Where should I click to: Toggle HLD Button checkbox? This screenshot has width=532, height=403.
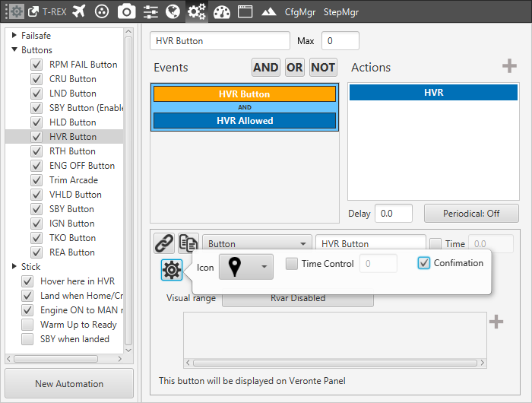[36, 122]
